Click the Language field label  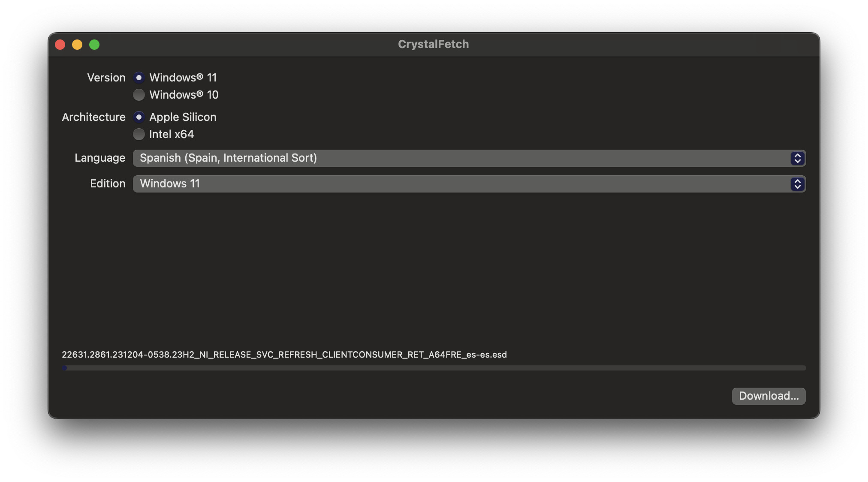click(100, 158)
